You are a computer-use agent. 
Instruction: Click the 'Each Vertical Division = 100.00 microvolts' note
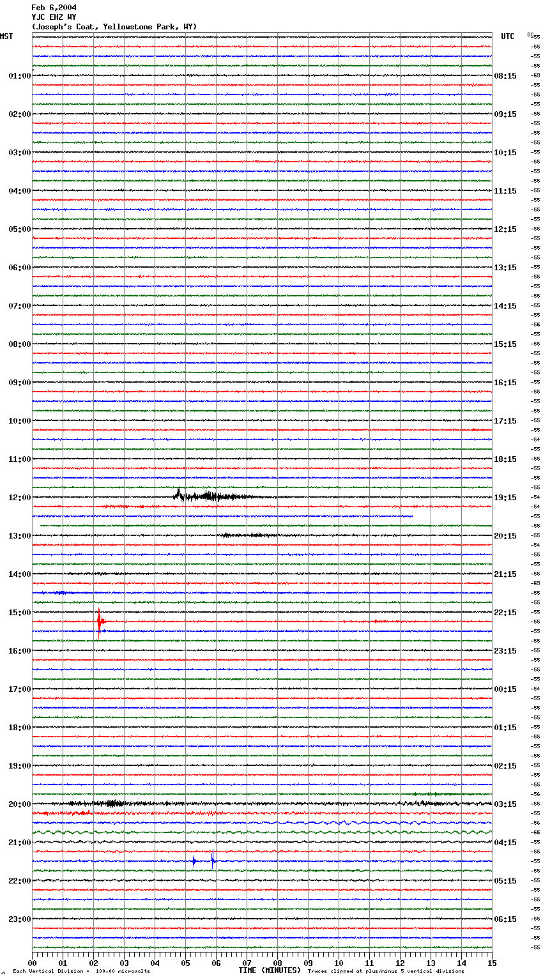[82, 971]
